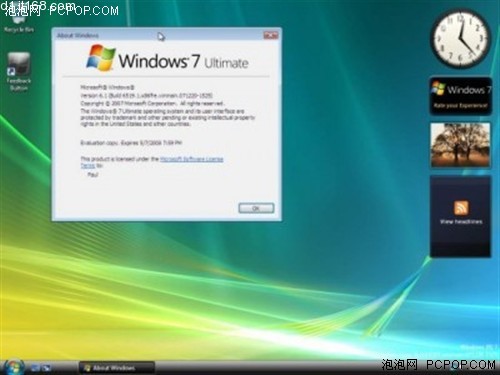Click the analog clock gadget
Image resolution: width=500 pixels, height=375 pixels.
click(461, 38)
